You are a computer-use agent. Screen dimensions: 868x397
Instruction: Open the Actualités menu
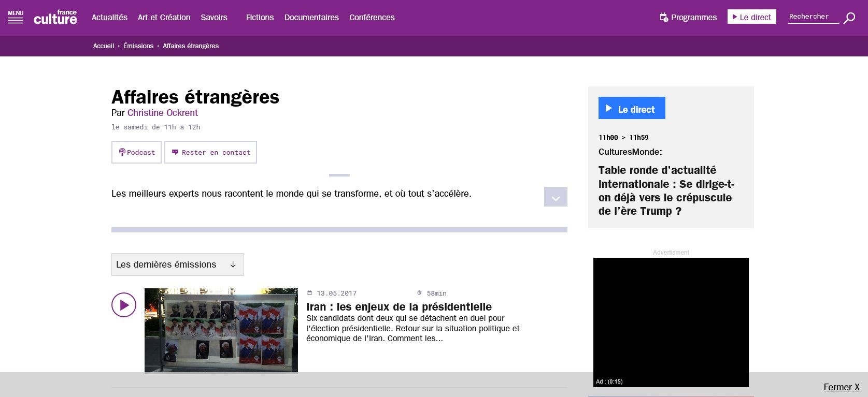coord(109,17)
